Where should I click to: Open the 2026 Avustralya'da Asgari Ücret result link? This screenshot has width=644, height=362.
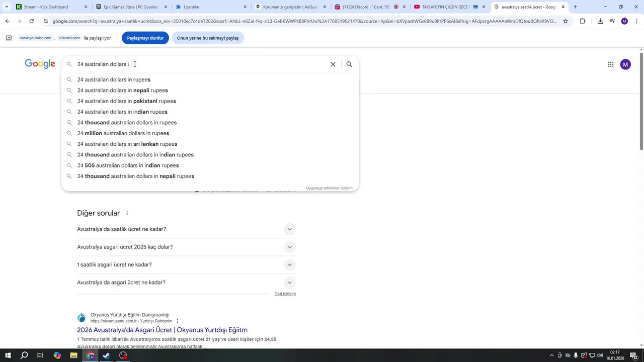(162, 330)
